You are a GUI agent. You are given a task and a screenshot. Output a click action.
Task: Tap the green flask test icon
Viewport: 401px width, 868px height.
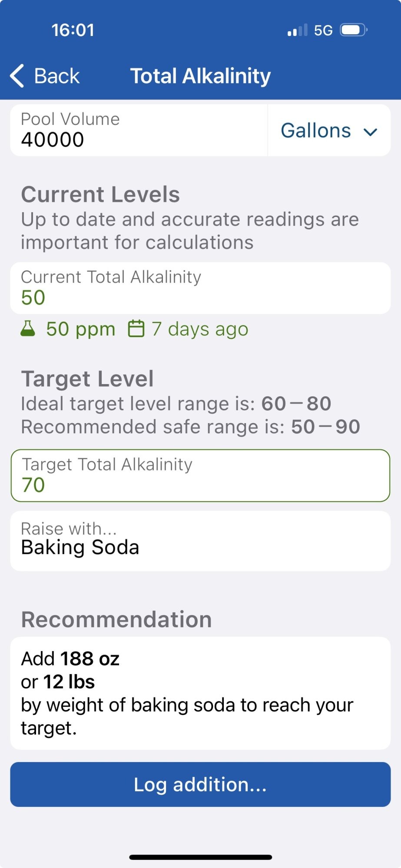pos(28,329)
